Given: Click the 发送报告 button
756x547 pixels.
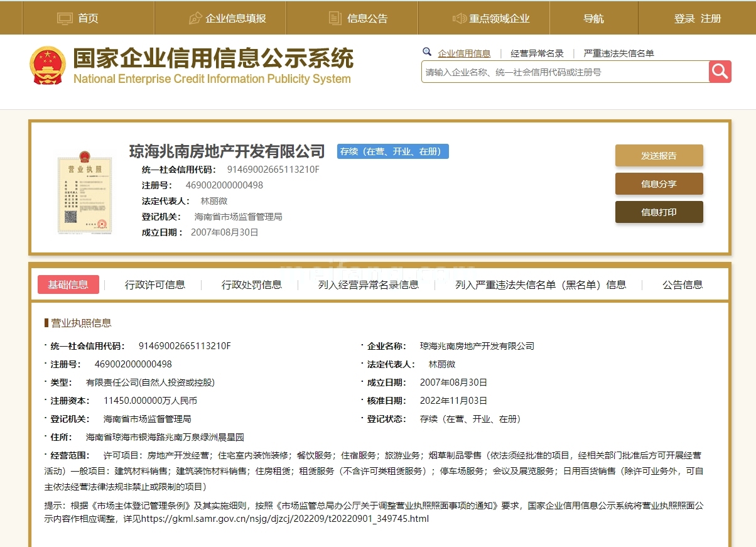Looking at the screenshot, I should coord(659,155).
